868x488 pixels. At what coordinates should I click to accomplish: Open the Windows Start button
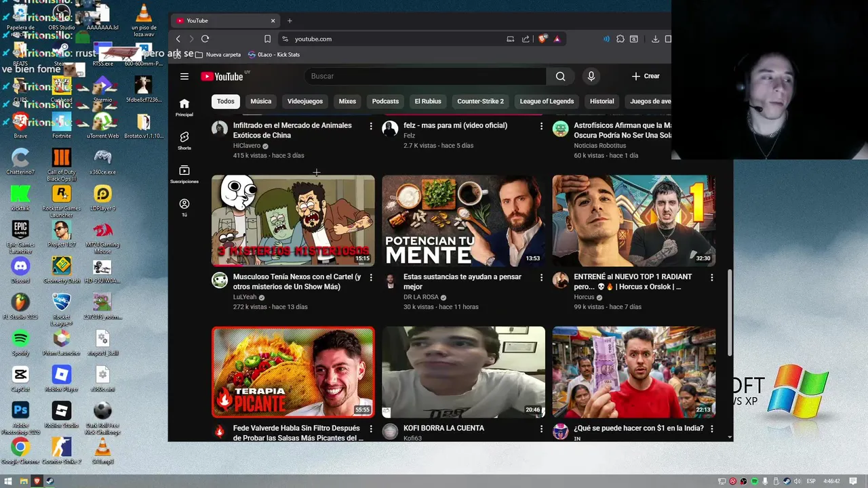point(8,481)
